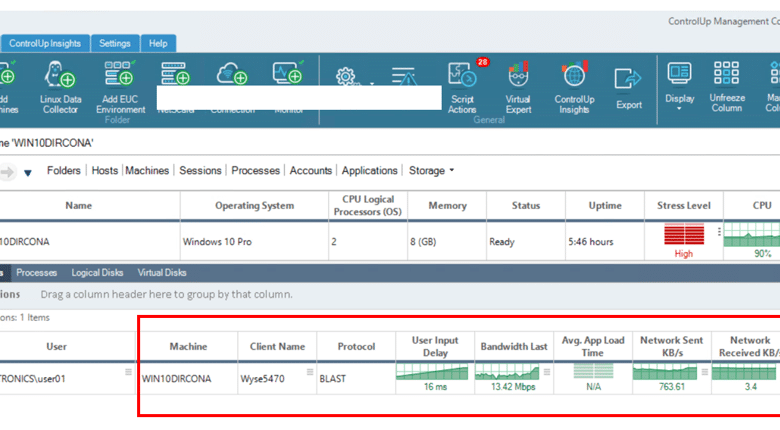Switch to the Machines view

pos(147,171)
